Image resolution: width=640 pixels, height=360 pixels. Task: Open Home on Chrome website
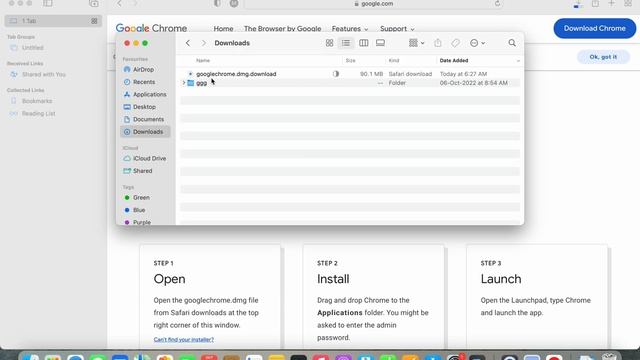(223, 29)
